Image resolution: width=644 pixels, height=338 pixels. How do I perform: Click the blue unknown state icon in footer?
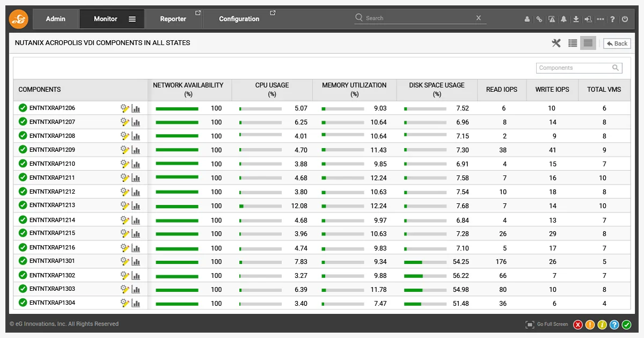click(x=614, y=325)
